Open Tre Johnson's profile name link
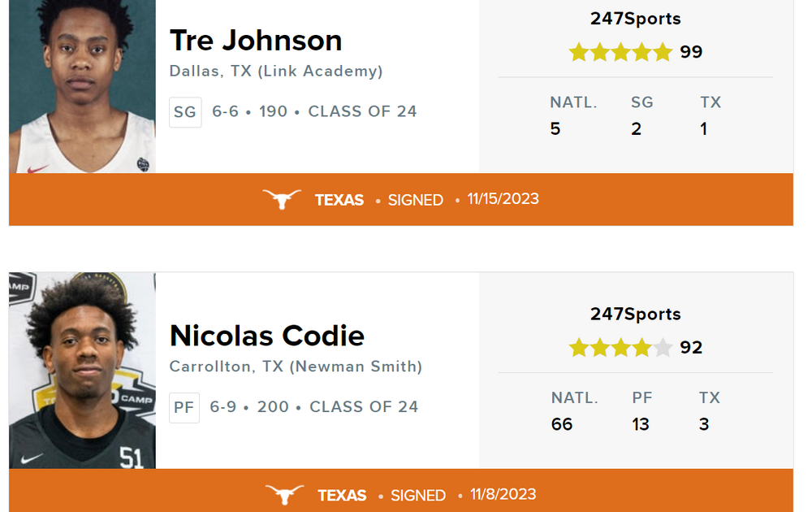Viewport: 812px width, 512px height. coord(256,41)
